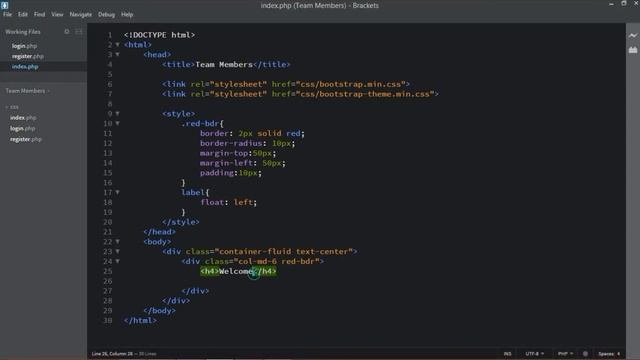Screen dimensions: 640x360
Task: Click the closing body tag on line 29
Action: coord(159,311)
